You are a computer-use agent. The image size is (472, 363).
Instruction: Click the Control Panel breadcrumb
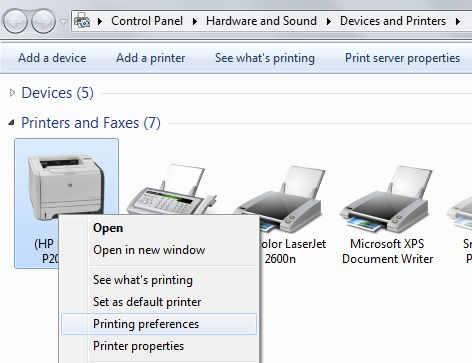click(x=147, y=21)
